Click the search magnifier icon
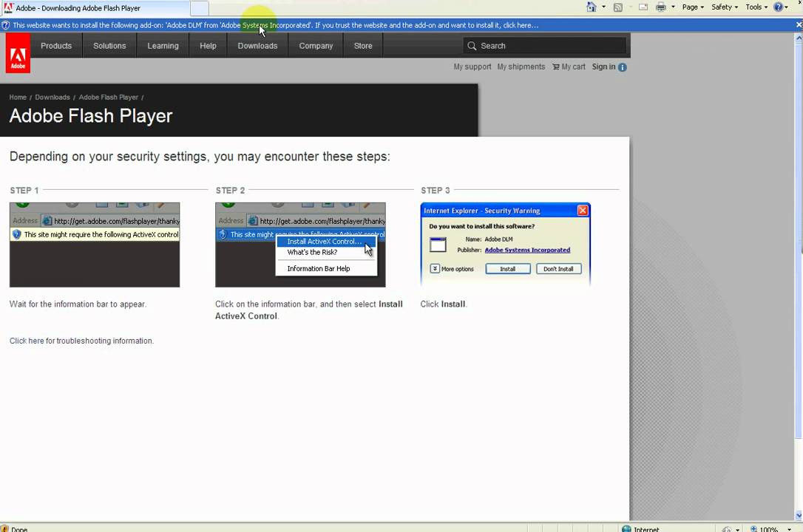Viewport: 803px width, 532px height. point(472,46)
